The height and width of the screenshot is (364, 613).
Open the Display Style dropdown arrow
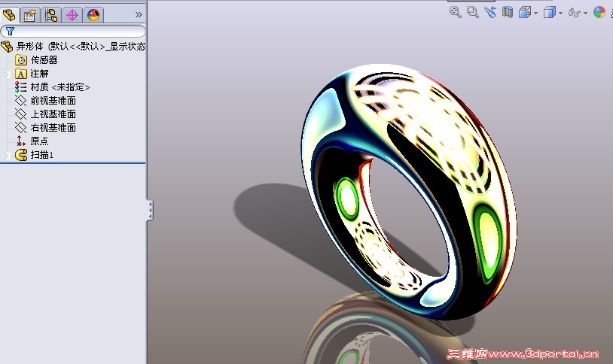pyautogui.click(x=560, y=14)
